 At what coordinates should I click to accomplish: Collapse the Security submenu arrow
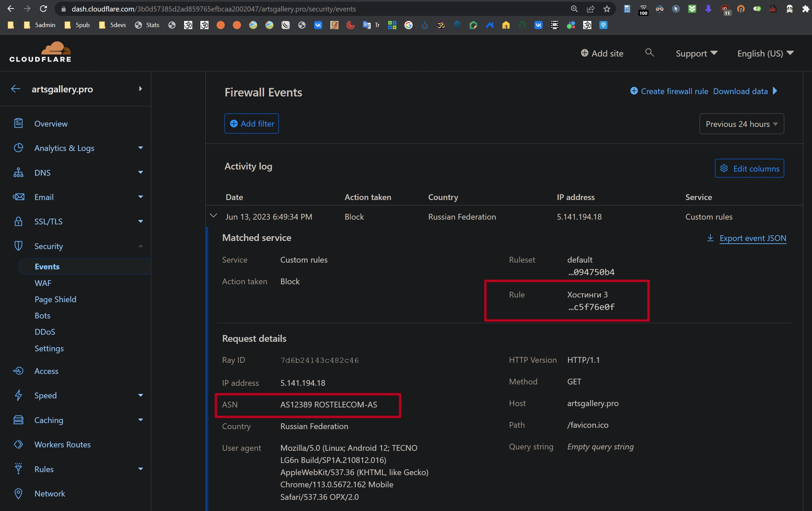(x=140, y=246)
